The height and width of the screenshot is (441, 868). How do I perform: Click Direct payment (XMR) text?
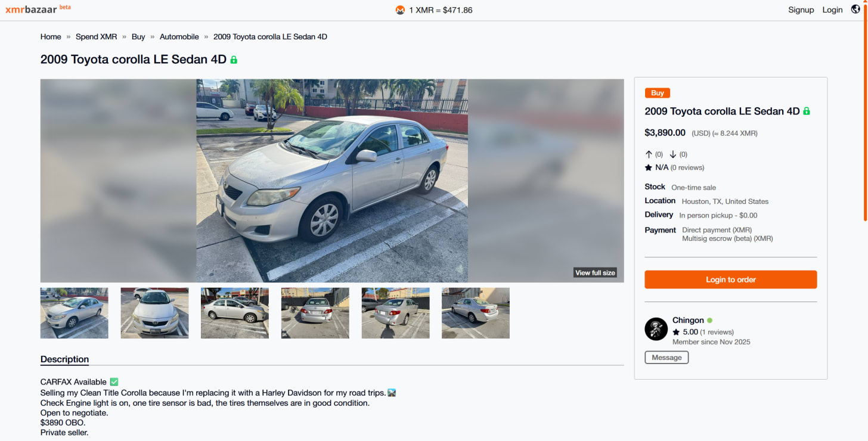pyautogui.click(x=717, y=230)
